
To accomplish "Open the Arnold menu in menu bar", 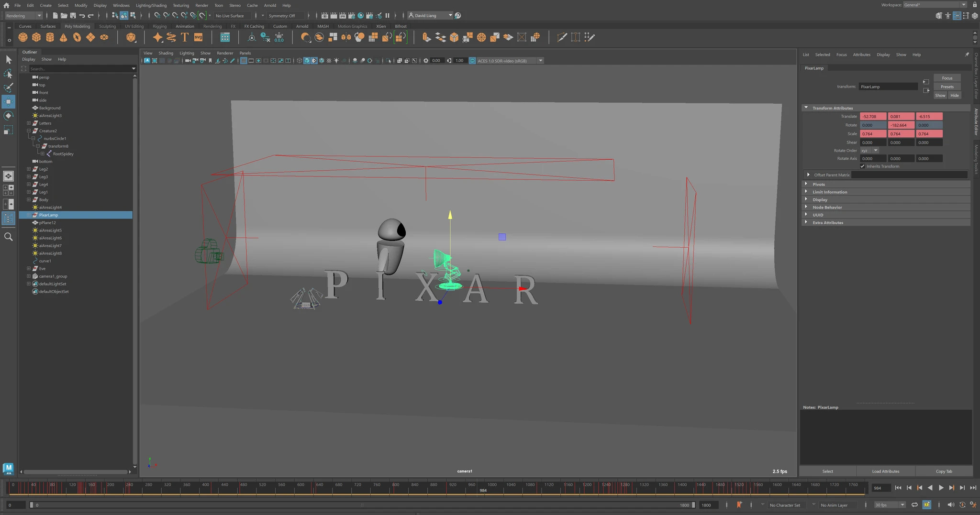I will point(270,5).
